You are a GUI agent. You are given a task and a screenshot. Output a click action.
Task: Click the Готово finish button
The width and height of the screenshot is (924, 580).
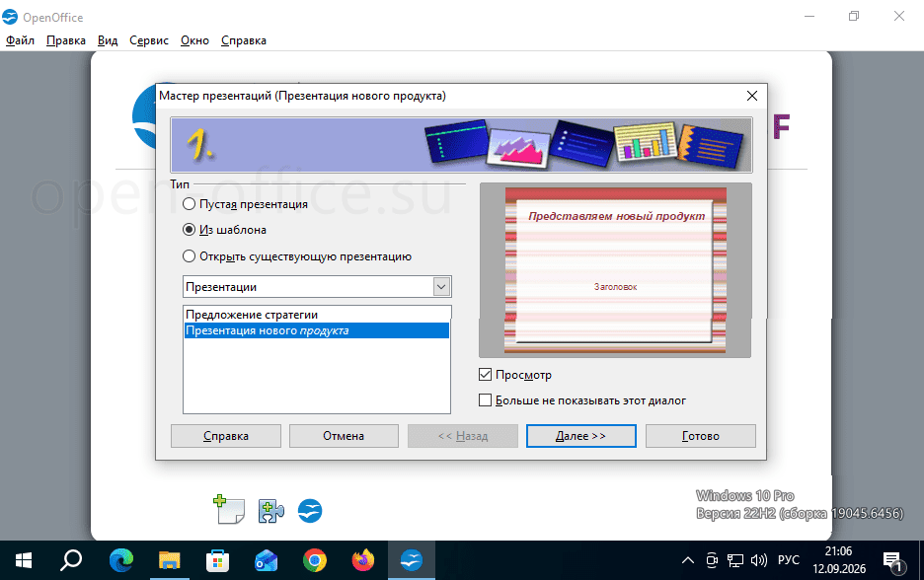click(701, 436)
